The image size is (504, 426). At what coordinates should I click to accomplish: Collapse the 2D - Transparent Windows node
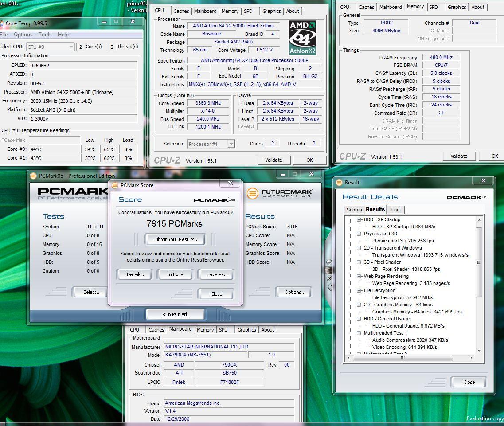click(359, 248)
